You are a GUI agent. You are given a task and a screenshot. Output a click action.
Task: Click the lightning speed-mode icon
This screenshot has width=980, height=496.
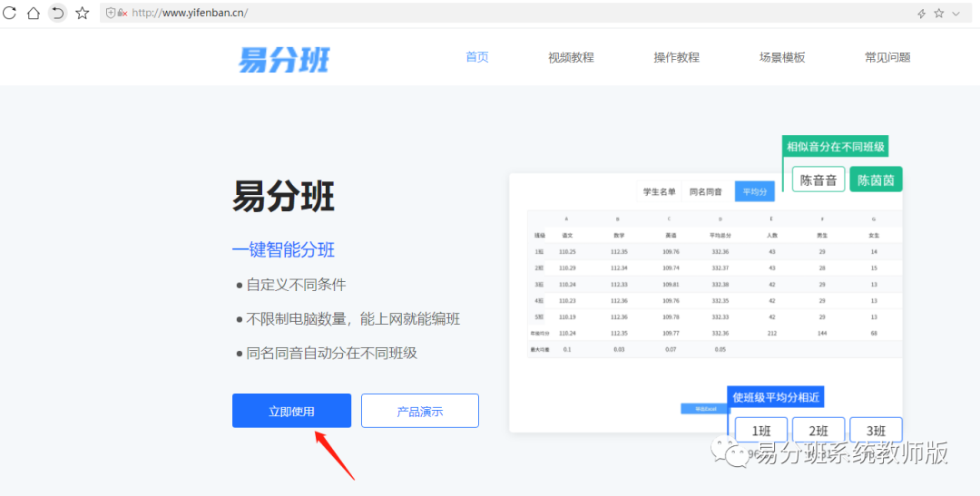921,13
